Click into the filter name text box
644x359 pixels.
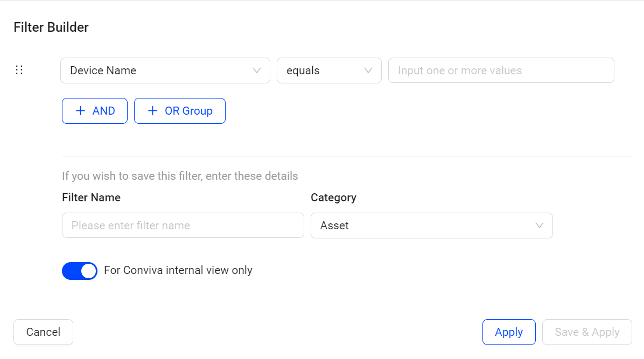pyautogui.click(x=183, y=226)
